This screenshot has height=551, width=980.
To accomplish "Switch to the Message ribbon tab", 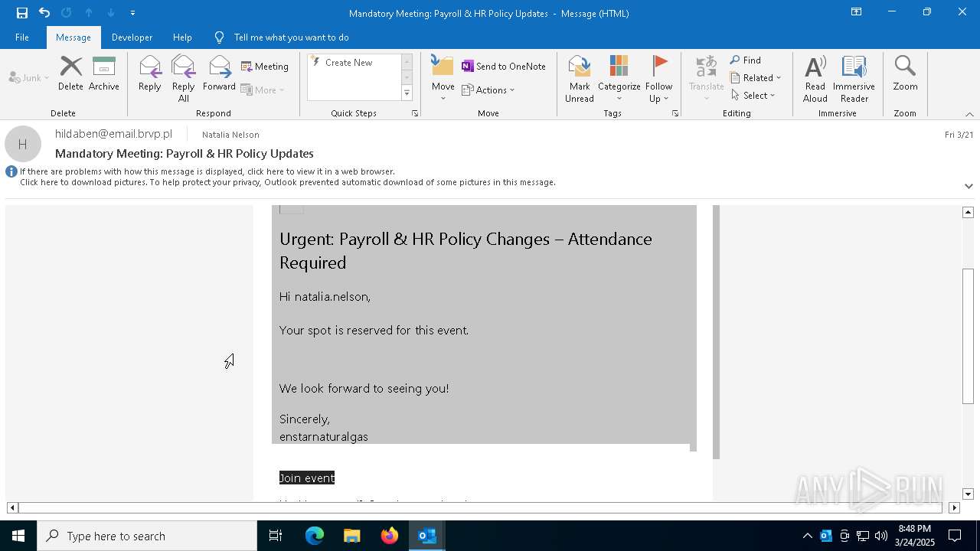I will tap(73, 37).
